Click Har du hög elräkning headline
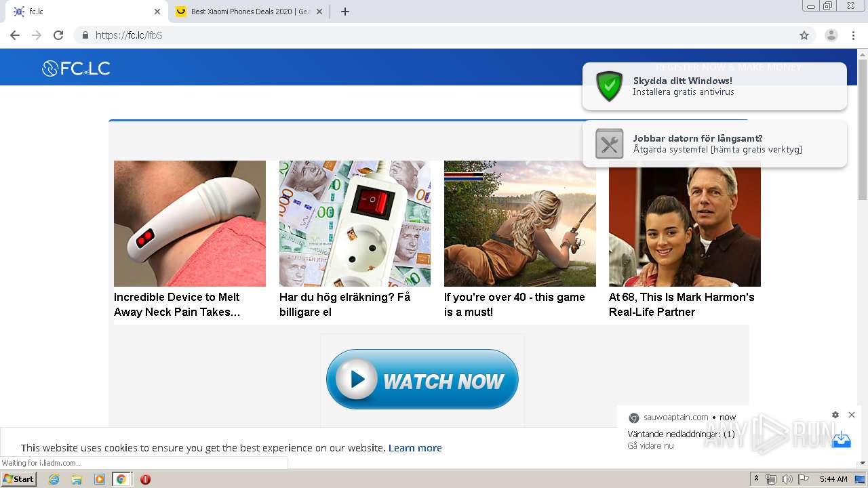Image resolution: width=868 pixels, height=488 pixels. tap(344, 304)
